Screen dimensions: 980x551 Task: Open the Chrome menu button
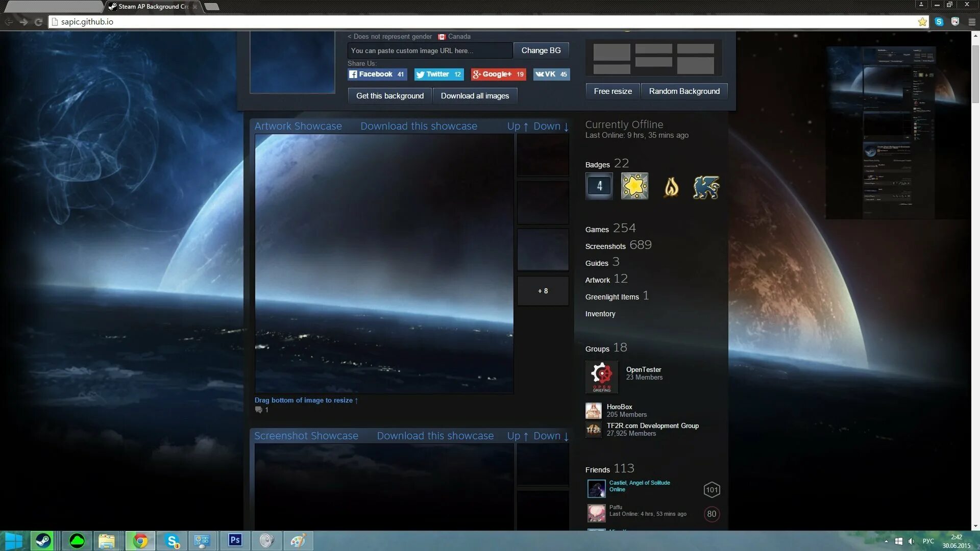click(971, 22)
